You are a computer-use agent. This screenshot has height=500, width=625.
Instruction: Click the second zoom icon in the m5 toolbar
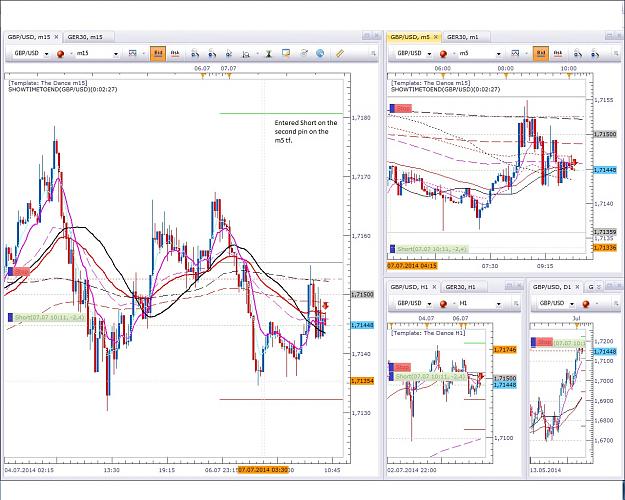595,54
